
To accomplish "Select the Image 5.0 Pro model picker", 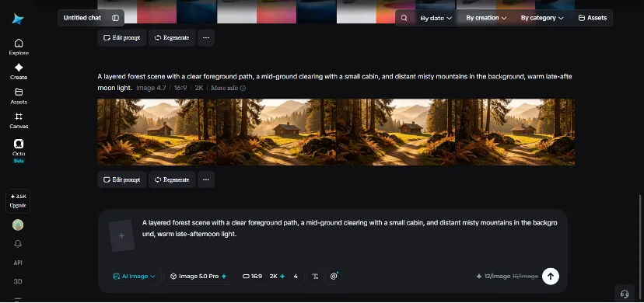I will tap(198, 277).
